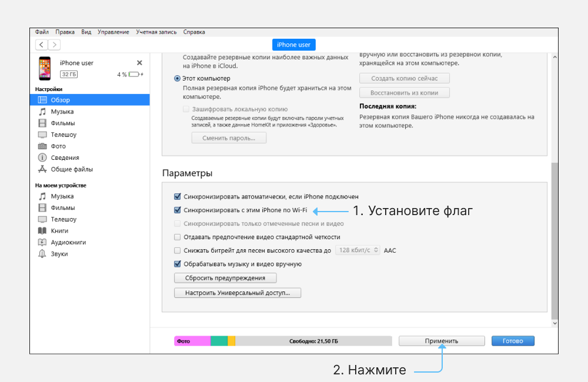This screenshot has height=382, width=588.
Task: Eject iPhone user with the X icon
Action: pyautogui.click(x=139, y=63)
